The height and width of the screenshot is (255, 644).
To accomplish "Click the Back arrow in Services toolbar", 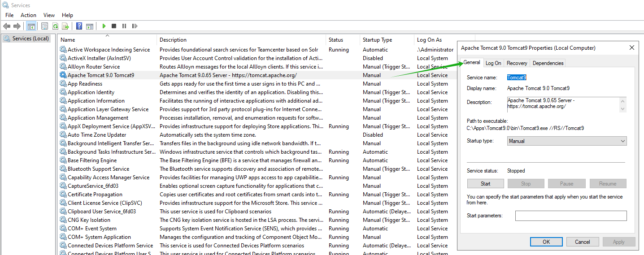I will click(x=7, y=26).
